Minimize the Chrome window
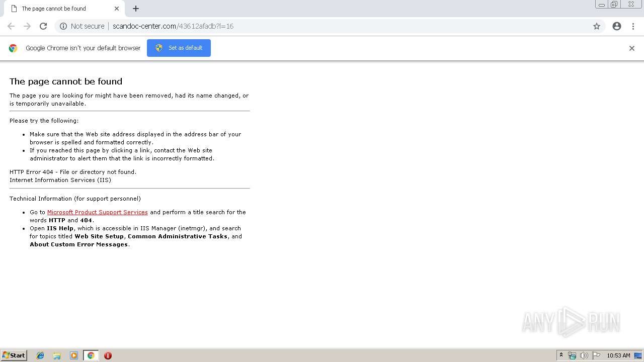 coord(602,5)
